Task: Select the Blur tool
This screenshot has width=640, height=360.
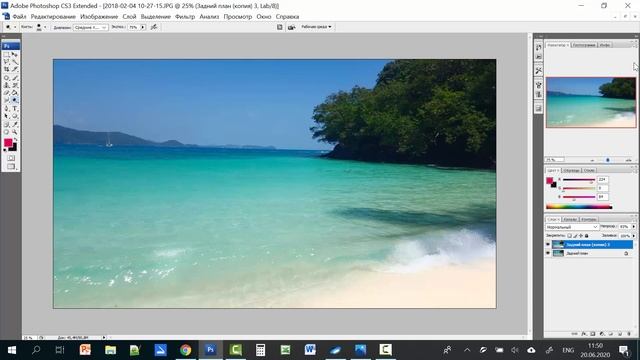Action: coord(6,100)
